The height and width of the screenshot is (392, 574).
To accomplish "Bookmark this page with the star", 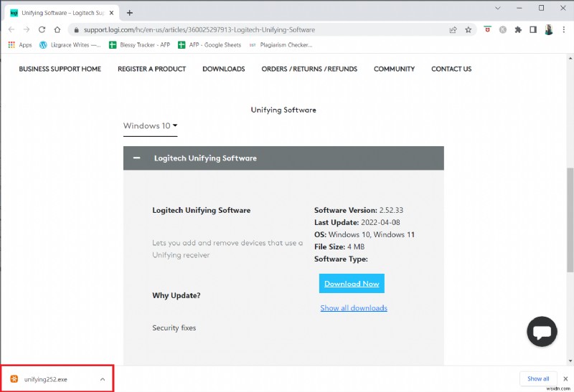I will coord(469,30).
